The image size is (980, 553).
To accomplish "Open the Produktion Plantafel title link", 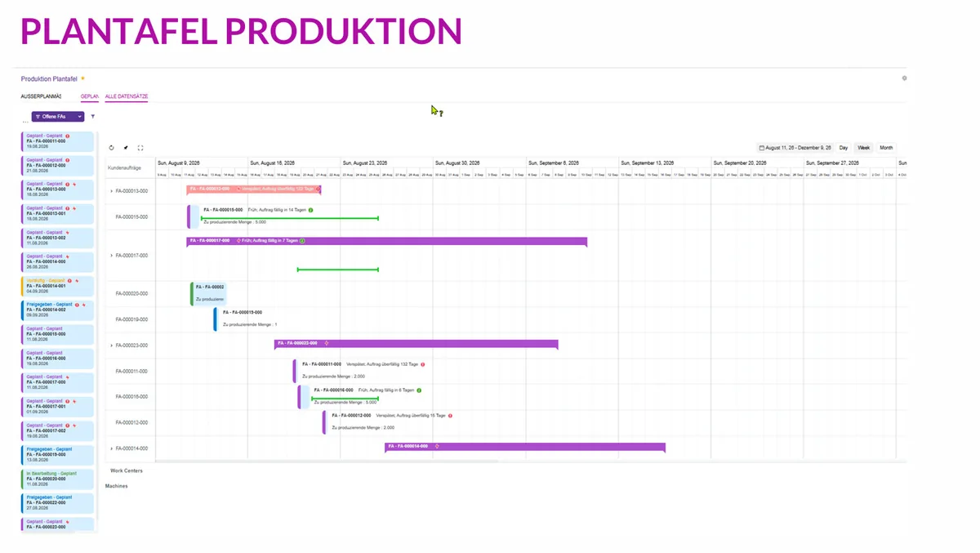I will [49, 78].
